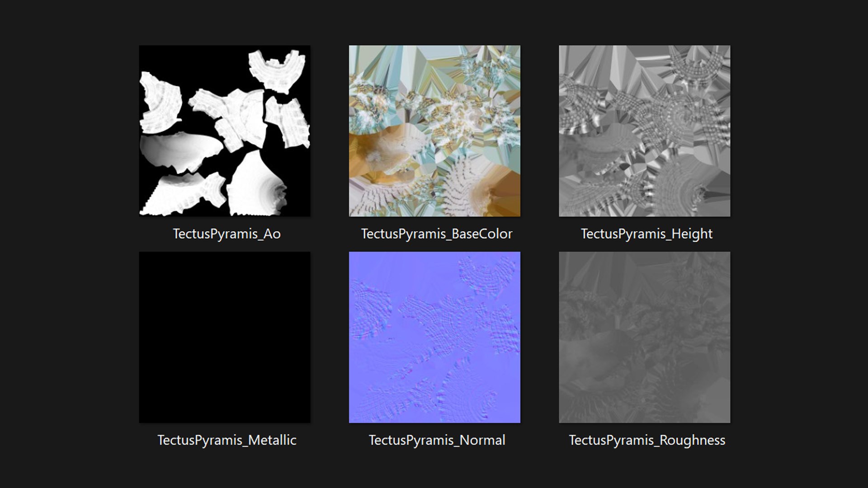Viewport: 868px width, 488px height.
Task: Click the black TectusPyramis_Metallic thumbnail
Action: pyautogui.click(x=225, y=337)
